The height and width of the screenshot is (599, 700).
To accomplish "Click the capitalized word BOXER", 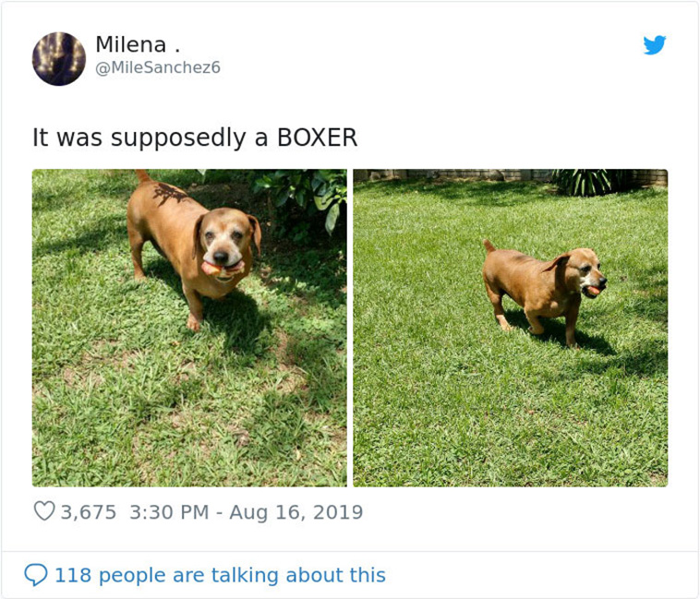I will pyautogui.click(x=317, y=137).
